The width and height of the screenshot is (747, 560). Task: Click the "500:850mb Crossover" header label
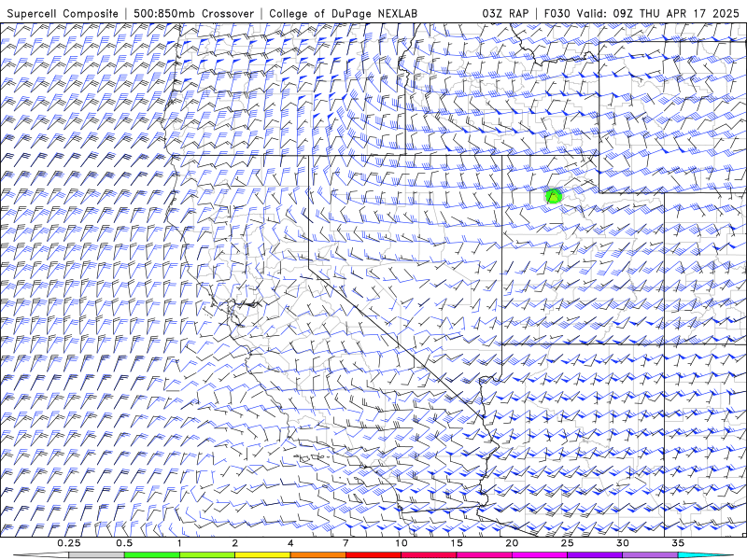tap(194, 14)
